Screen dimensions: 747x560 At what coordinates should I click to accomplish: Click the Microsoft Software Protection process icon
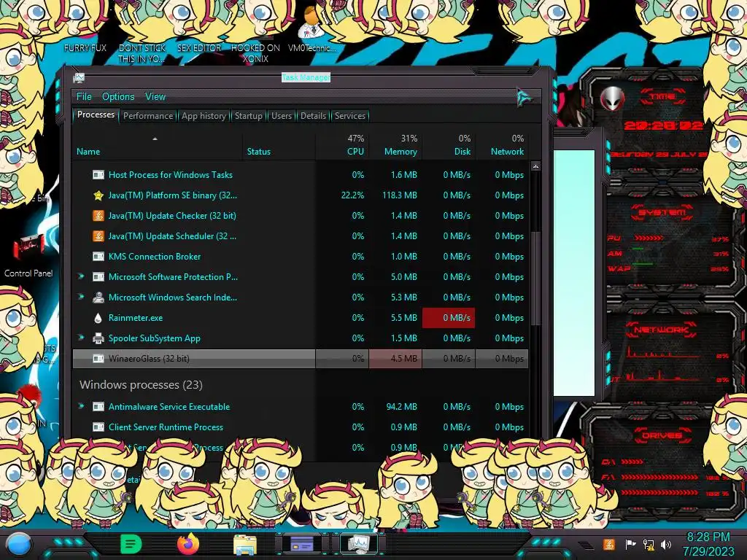pos(98,277)
